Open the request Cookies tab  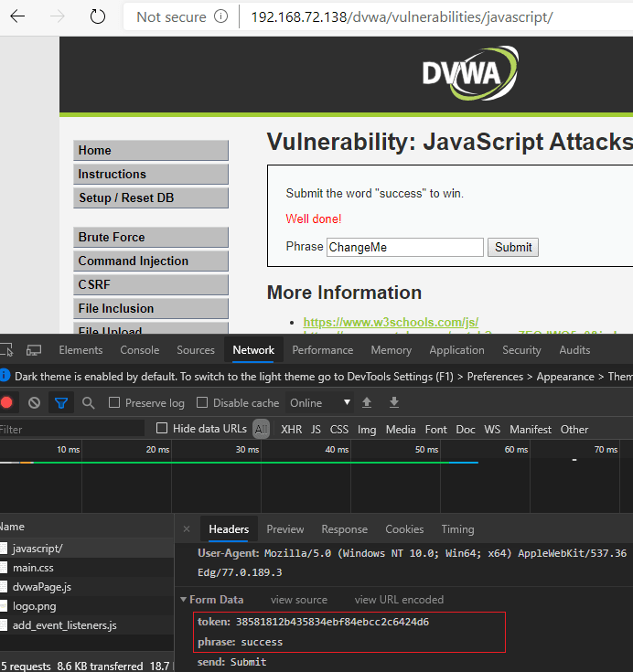(404, 529)
